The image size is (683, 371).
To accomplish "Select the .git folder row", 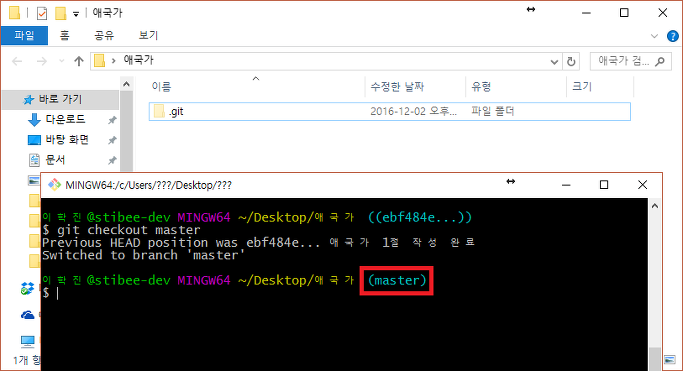I will pos(389,111).
